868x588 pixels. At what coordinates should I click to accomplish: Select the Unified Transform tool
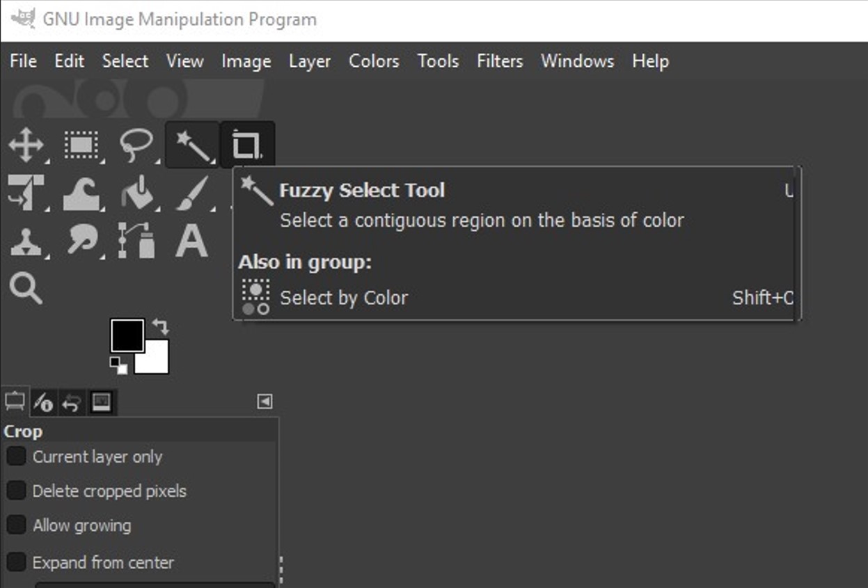click(x=26, y=193)
